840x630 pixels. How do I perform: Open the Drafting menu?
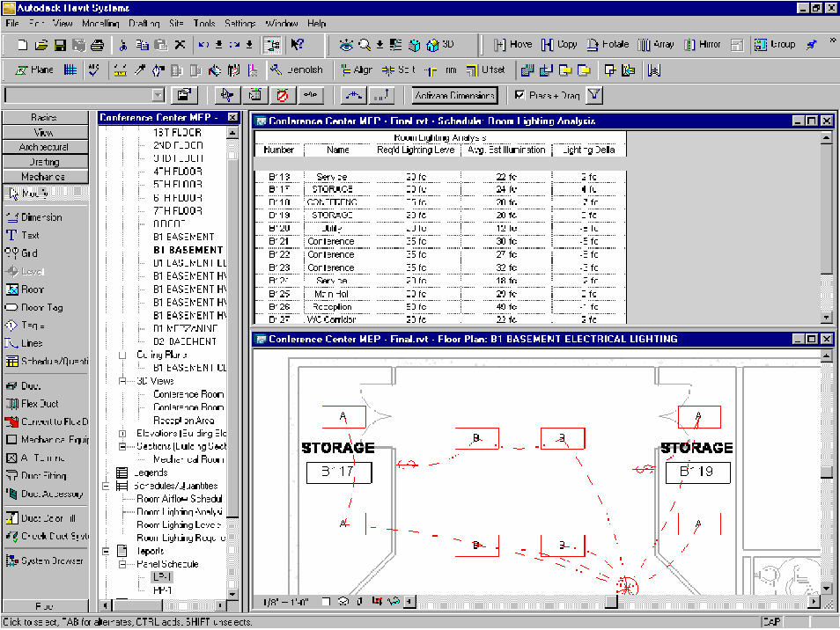click(x=144, y=23)
